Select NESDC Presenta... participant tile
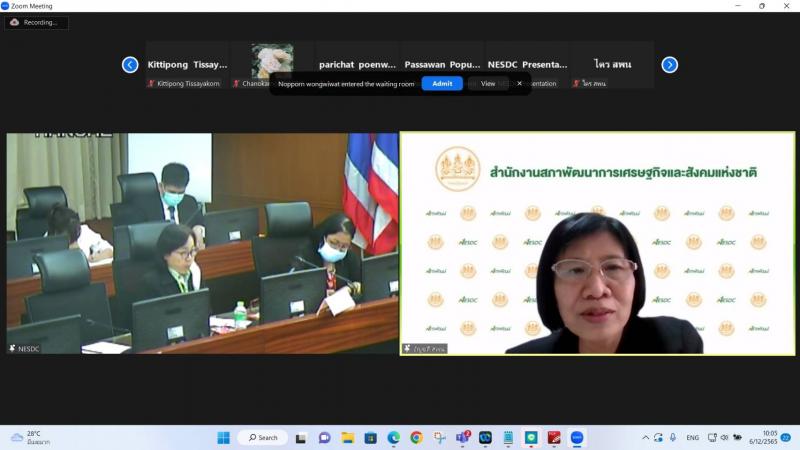The width and height of the screenshot is (800, 450). click(528, 65)
